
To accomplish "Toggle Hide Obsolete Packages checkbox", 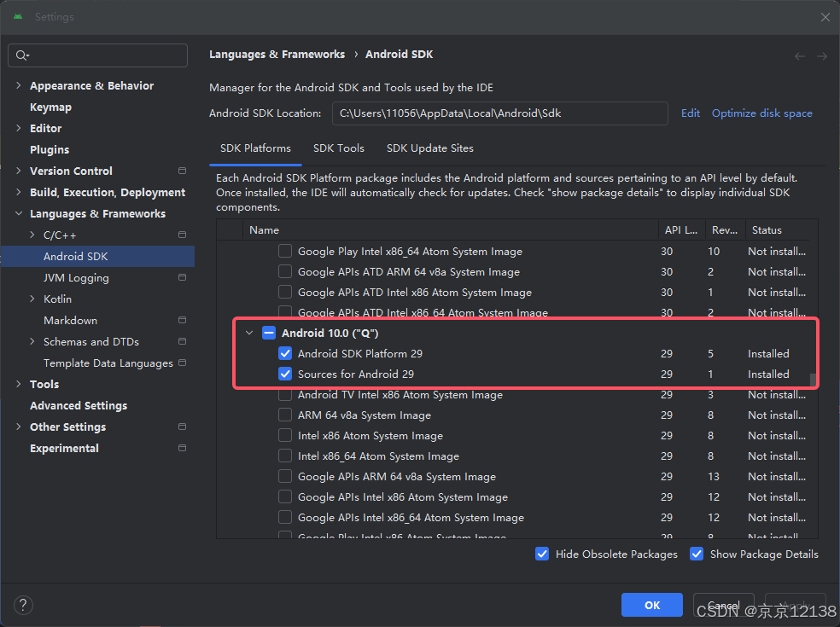I will (x=542, y=554).
